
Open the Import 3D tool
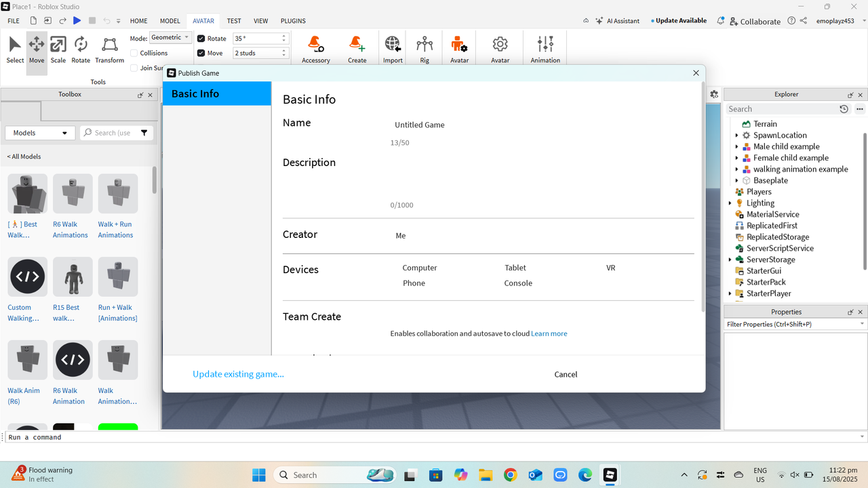pos(393,50)
